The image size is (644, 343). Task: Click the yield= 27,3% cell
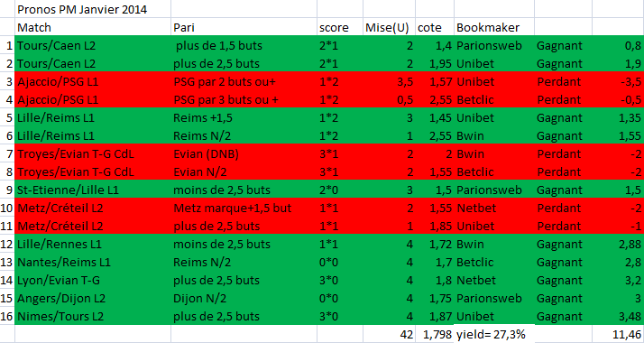coord(493,334)
